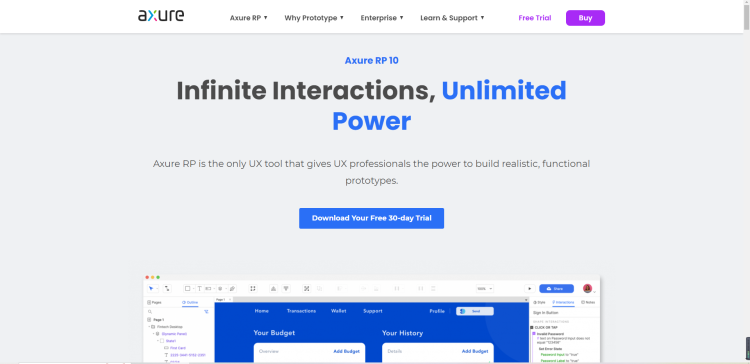Screen dimensions: 750x364
Task: Click the blue Share button
Action: click(556, 288)
